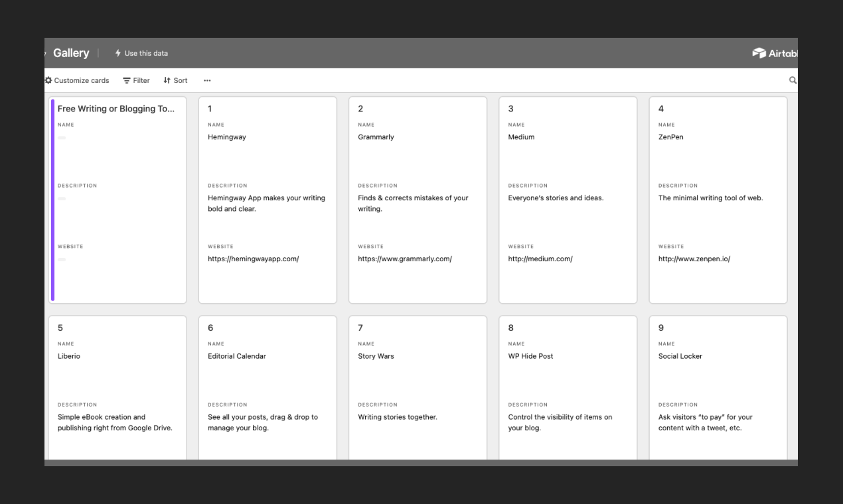843x504 pixels.
Task: Click text 'Control the visibility of items'
Action: coord(560,422)
